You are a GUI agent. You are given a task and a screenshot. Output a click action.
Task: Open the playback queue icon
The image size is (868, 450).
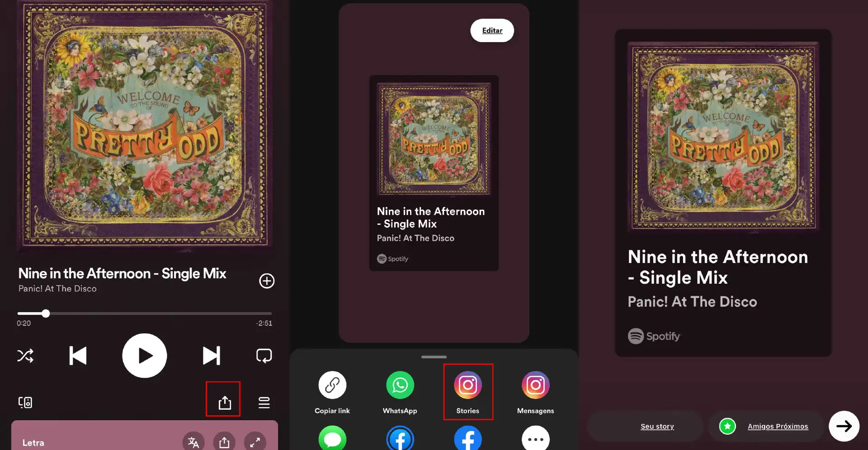click(x=264, y=402)
